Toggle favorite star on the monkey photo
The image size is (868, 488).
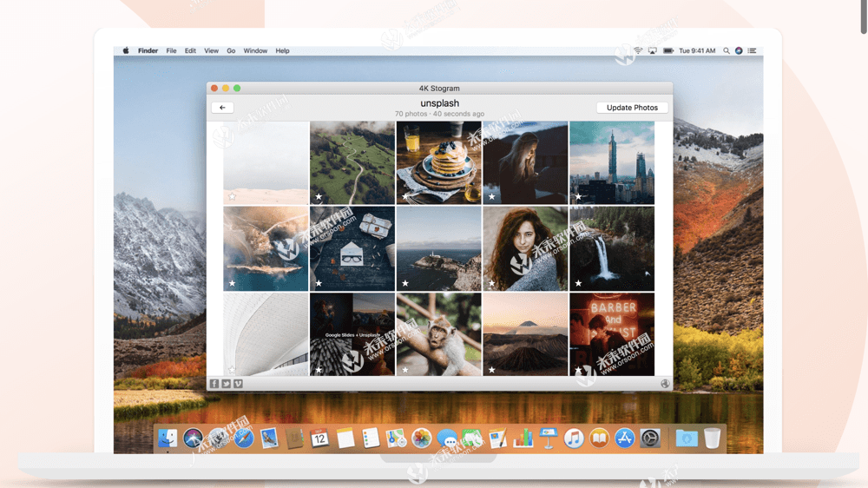(x=405, y=369)
